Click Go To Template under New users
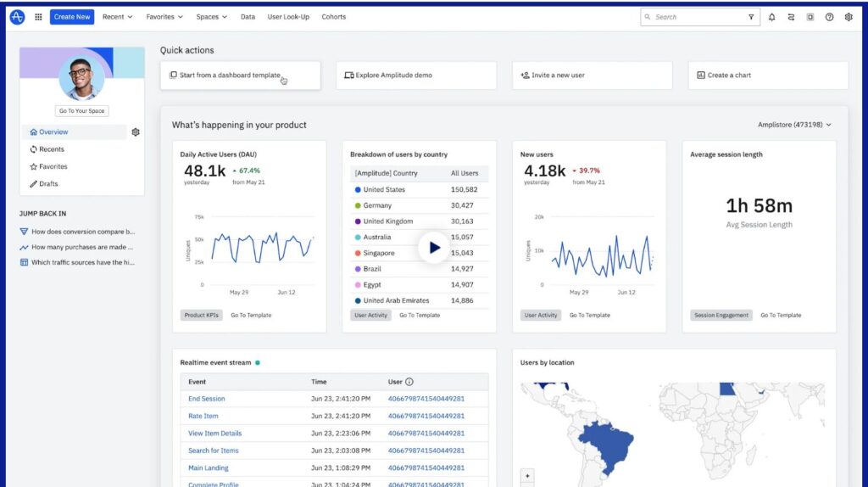The height and width of the screenshot is (487, 868). coord(590,316)
